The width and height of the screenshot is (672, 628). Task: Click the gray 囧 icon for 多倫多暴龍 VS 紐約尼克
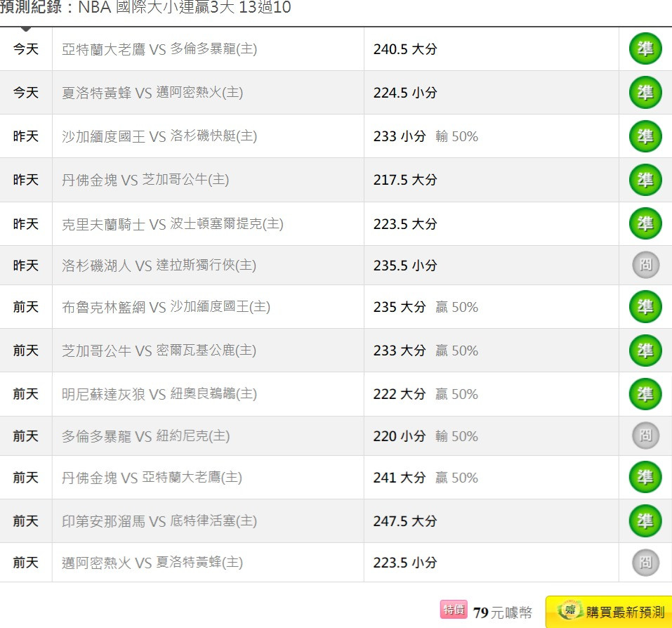click(645, 436)
